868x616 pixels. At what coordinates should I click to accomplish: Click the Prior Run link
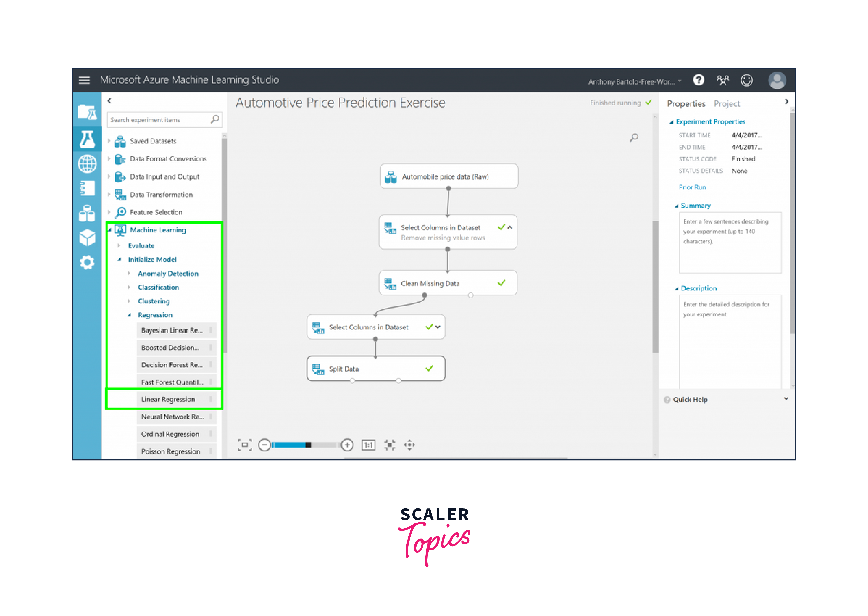point(692,187)
